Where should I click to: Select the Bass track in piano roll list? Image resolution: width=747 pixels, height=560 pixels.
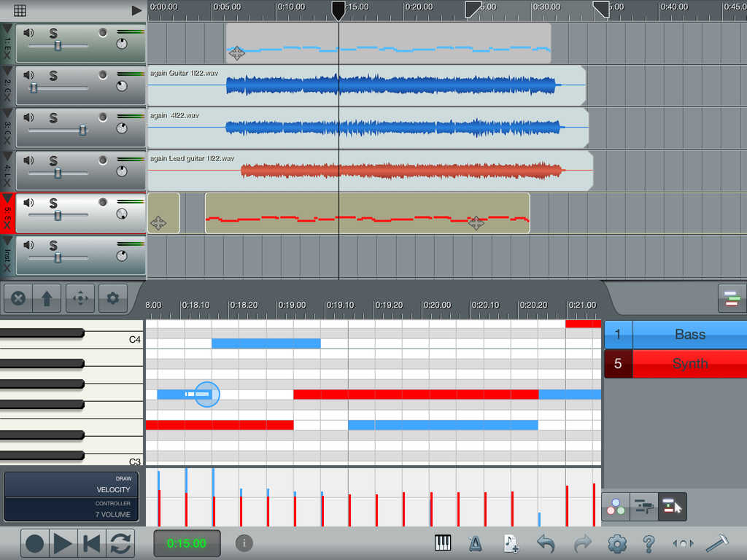pos(689,335)
